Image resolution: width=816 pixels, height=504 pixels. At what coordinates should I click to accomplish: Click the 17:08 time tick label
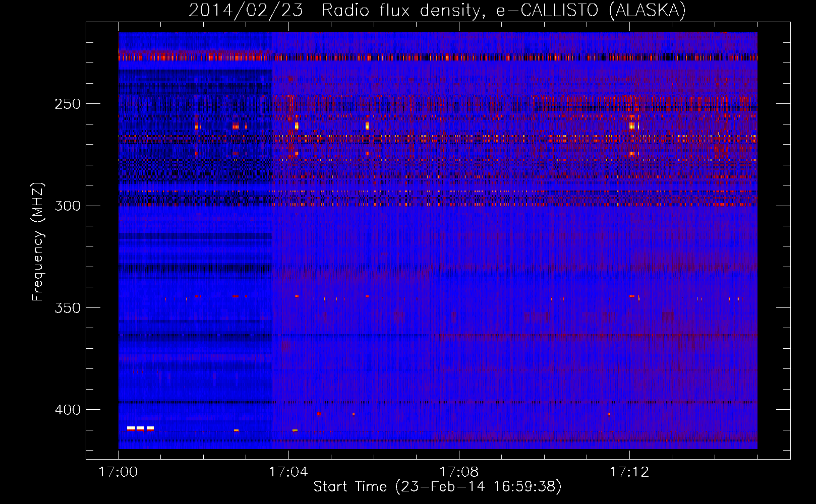(x=459, y=472)
